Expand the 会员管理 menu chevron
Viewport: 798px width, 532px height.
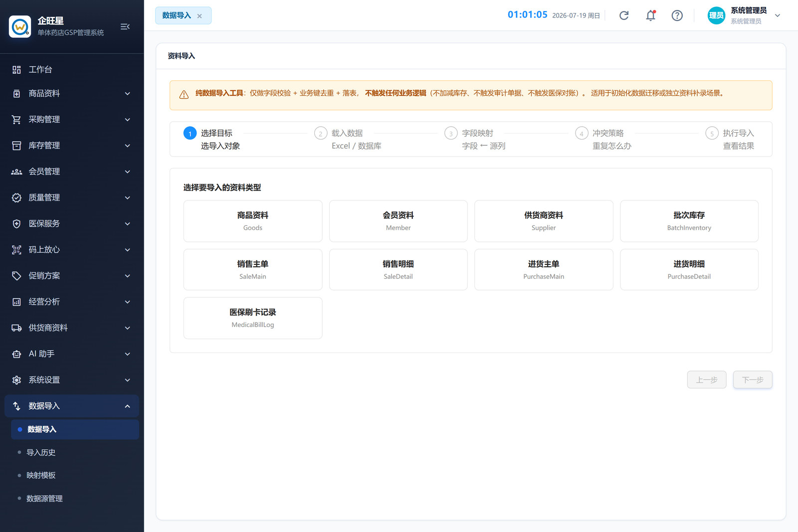128,172
